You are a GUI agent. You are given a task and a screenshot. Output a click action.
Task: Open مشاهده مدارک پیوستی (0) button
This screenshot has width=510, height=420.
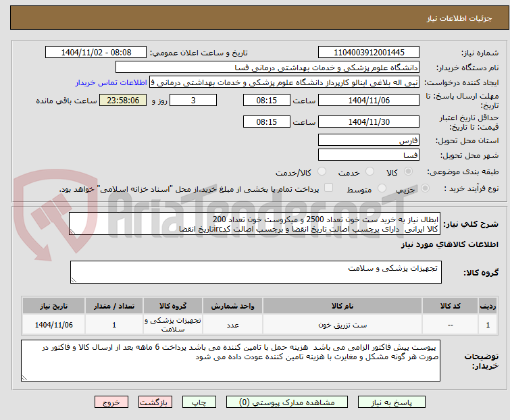point(287,402)
